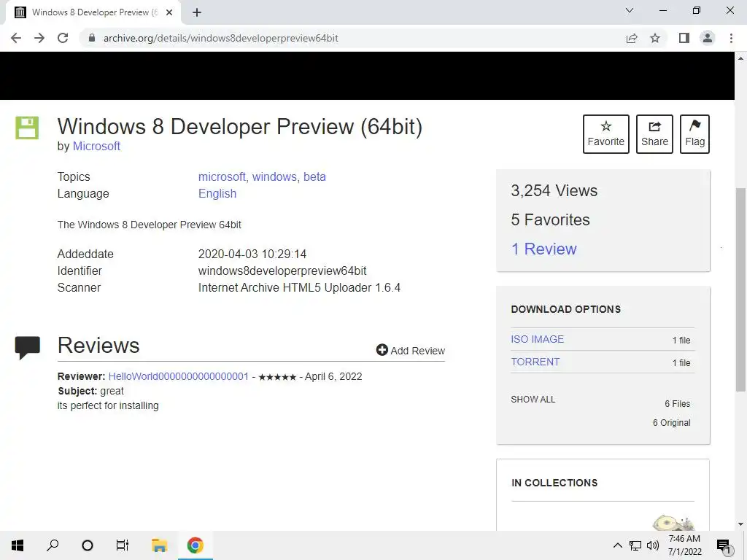The image size is (747, 560).
Task: Open the Windows Start menu
Action: 18,545
